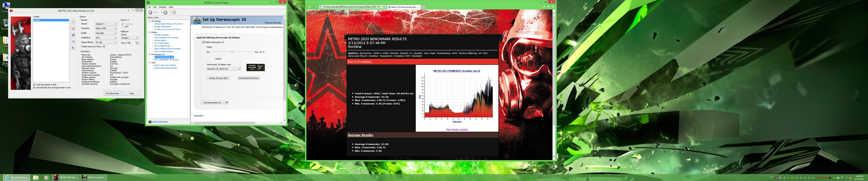The width and height of the screenshot is (868, 181).
Task: Open the Desktop menu in NVIDIA Control Panel
Action: click(162, 7)
